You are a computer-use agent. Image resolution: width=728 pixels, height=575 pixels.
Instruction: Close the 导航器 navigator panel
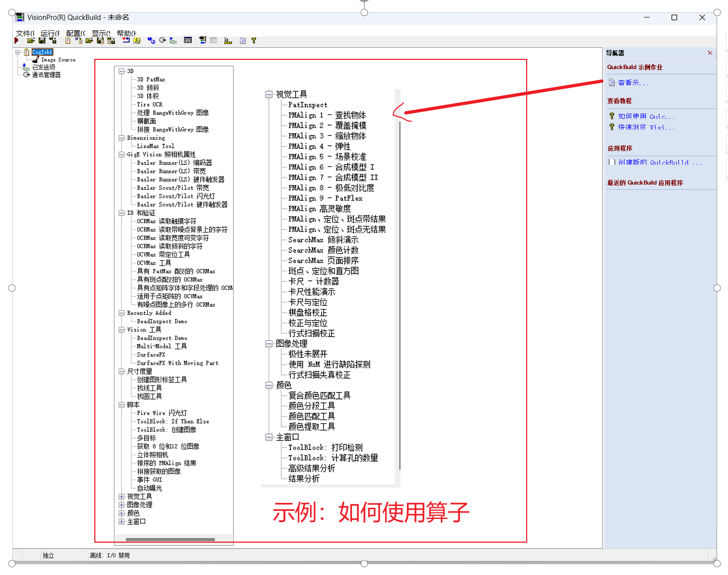[710, 53]
